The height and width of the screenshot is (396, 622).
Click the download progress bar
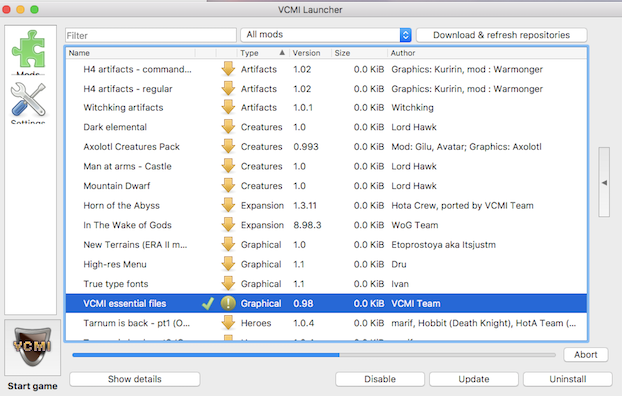[314, 355]
